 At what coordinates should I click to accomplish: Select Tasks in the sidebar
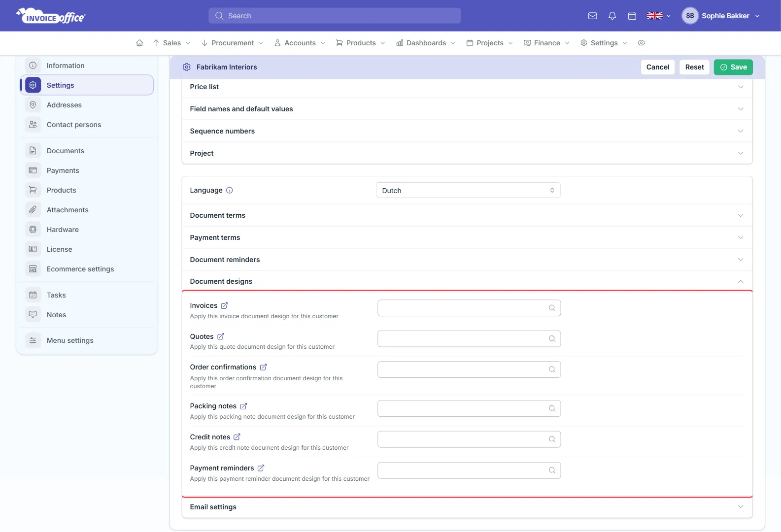(x=87, y=295)
